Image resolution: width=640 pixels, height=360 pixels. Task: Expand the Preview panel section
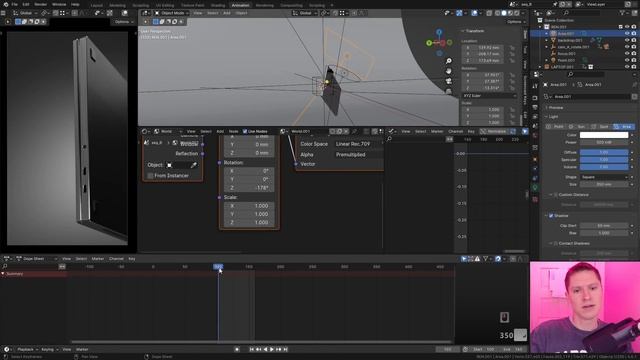547,108
